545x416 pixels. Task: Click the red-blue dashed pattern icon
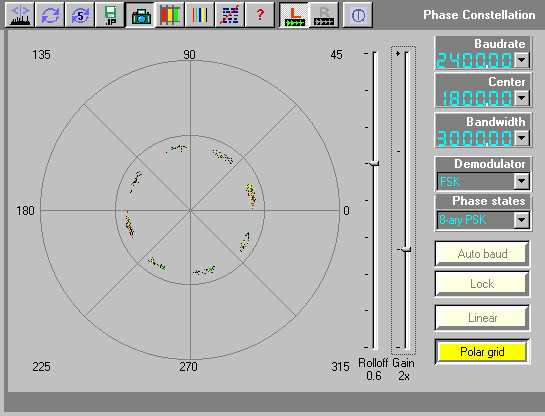click(229, 15)
